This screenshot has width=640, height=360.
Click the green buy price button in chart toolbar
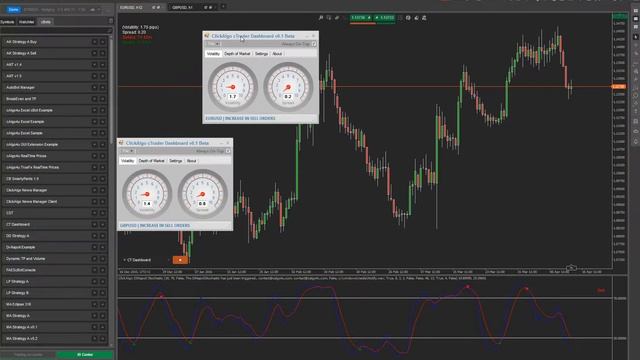[384, 18]
